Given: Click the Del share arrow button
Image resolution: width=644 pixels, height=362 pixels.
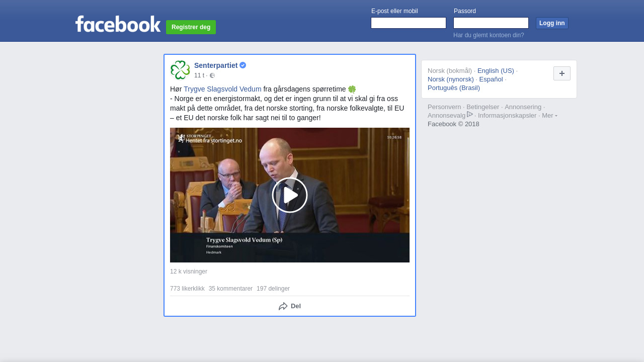Looking at the screenshot, I should tap(290, 306).
